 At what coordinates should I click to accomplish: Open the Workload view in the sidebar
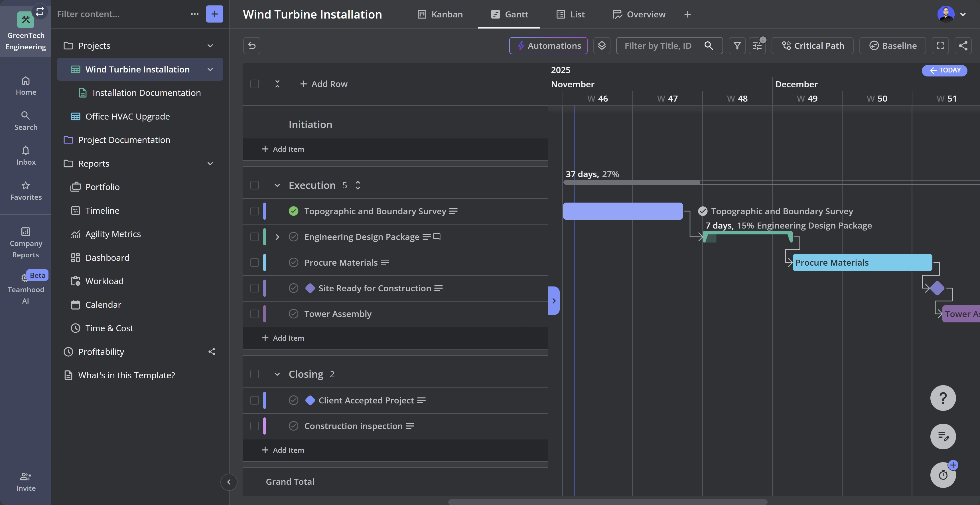coord(104,281)
